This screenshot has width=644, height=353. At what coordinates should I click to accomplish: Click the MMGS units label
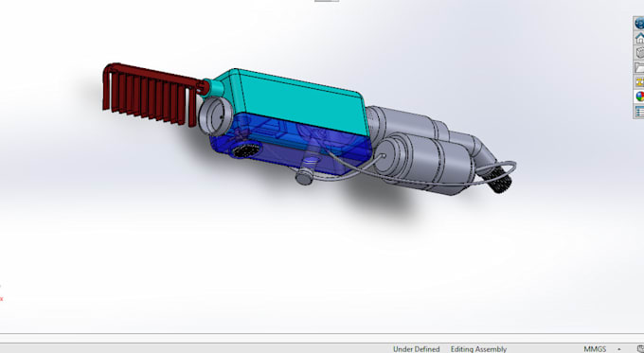[595, 349]
